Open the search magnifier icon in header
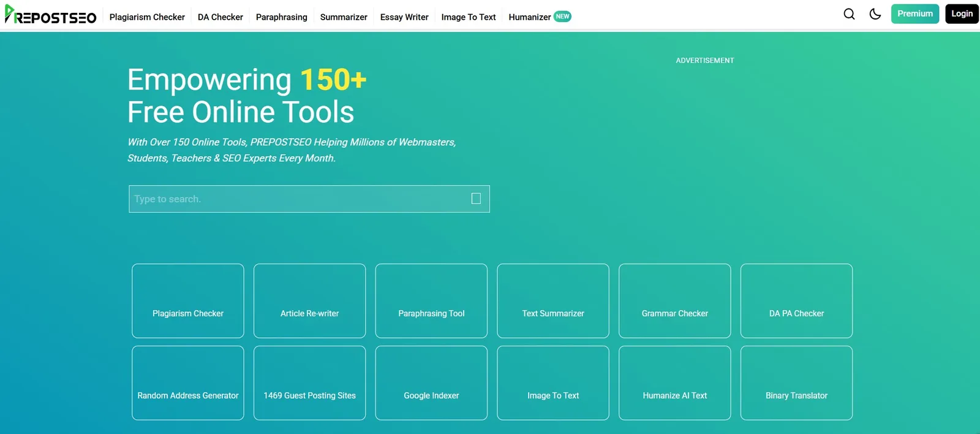This screenshot has width=980, height=434. (849, 14)
